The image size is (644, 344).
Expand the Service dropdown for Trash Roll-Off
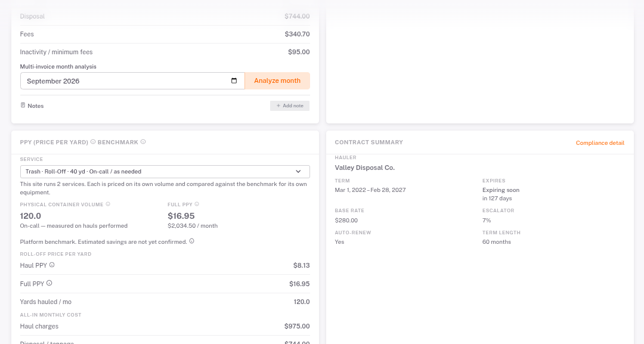click(x=165, y=172)
